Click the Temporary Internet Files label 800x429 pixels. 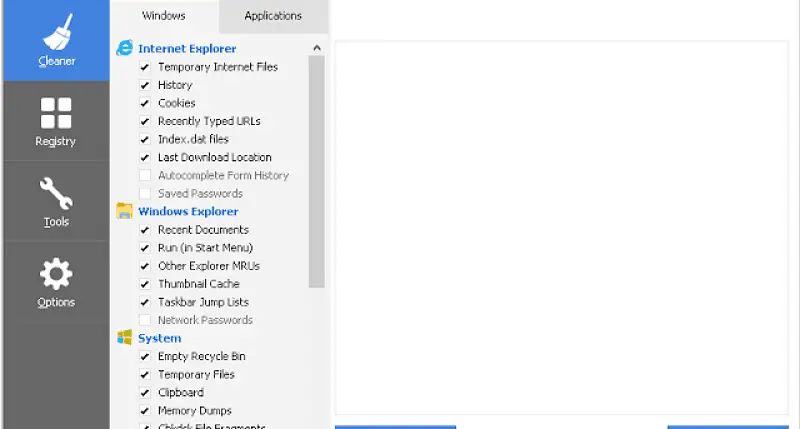218,67
